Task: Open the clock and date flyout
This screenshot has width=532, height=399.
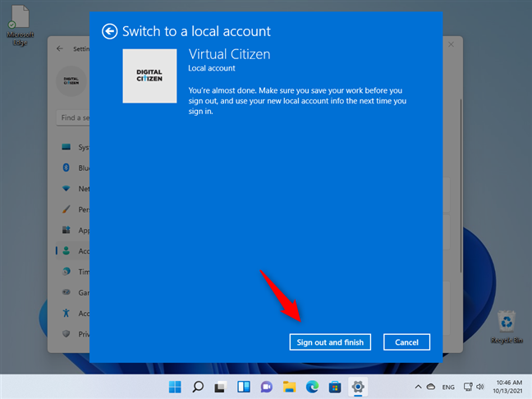Action: (x=508, y=387)
